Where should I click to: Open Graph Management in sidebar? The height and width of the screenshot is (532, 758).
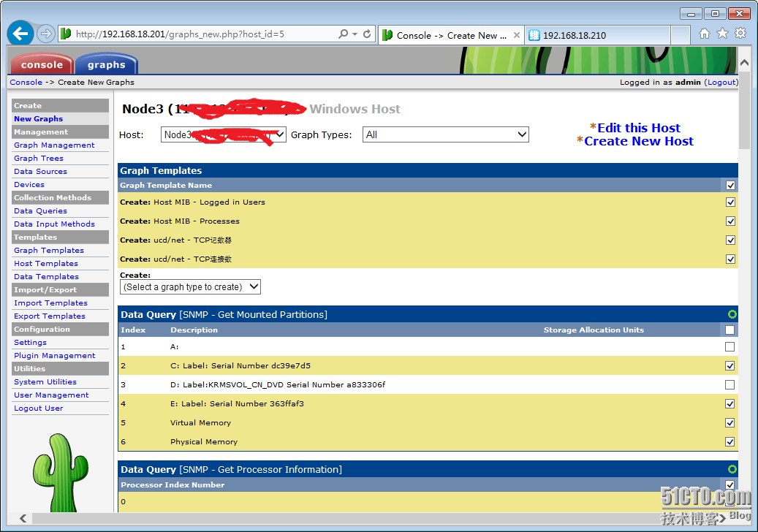[54, 145]
